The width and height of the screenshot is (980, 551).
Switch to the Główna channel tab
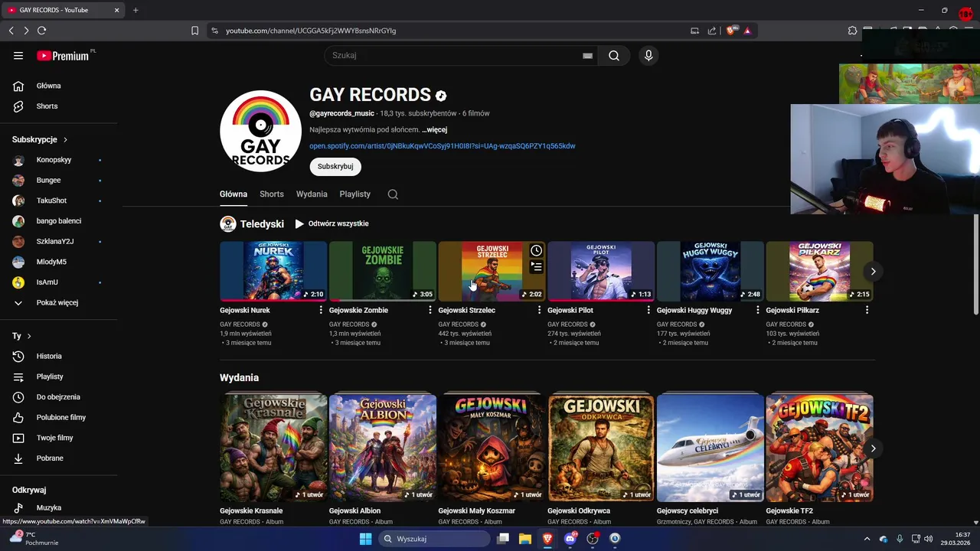(234, 194)
